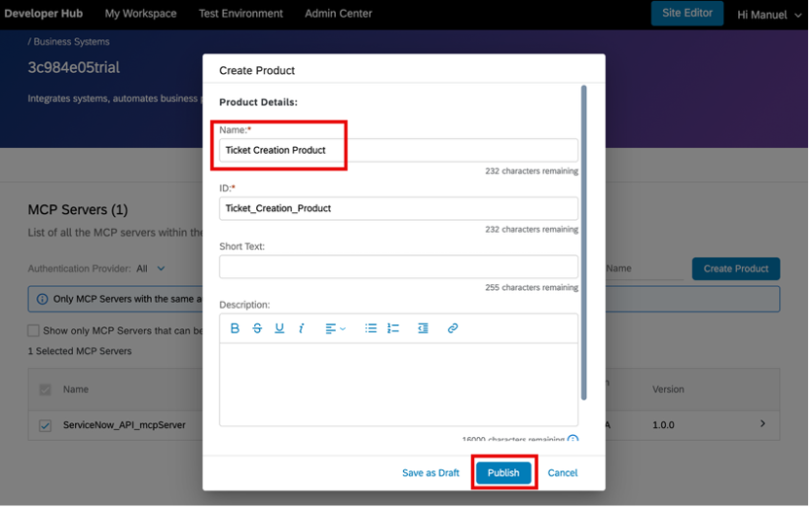The width and height of the screenshot is (812, 508).
Task: Enable Show only MCP Servers checkbox
Action: [34, 330]
